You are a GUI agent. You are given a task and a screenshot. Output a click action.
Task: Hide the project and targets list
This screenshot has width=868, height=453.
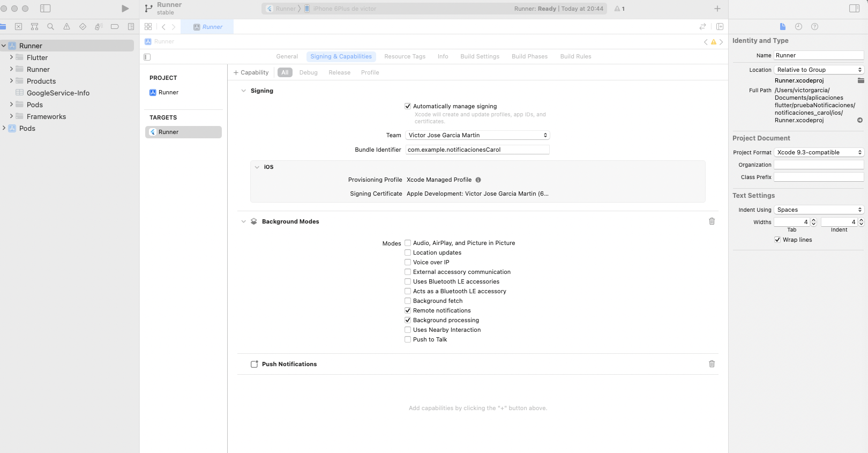(147, 57)
